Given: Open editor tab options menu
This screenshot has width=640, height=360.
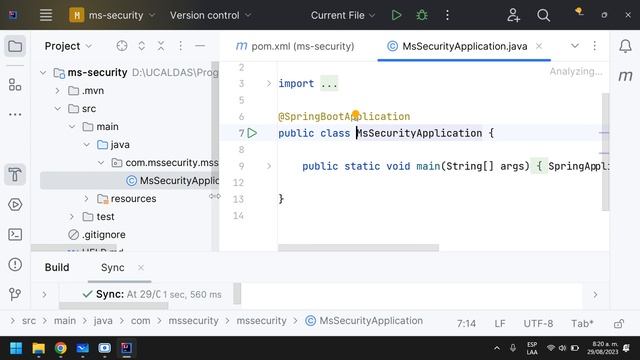Looking at the screenshot, I should pyautogui.click(x=594, y=46).
